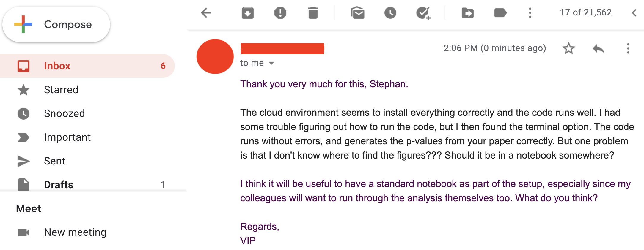Star this message
The height and width of the screenshot is (250, 644).
(568, 48)
